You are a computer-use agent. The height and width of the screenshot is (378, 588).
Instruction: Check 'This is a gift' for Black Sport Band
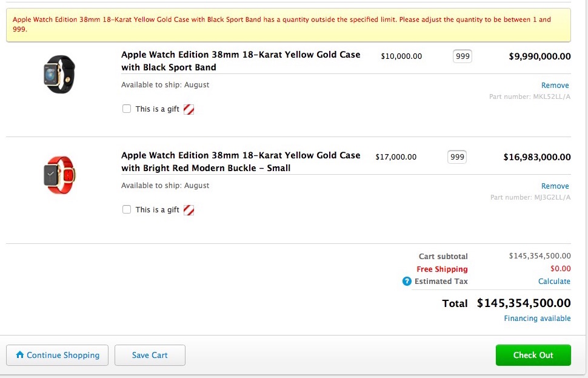pyautogui.click(x=127, y=109)
